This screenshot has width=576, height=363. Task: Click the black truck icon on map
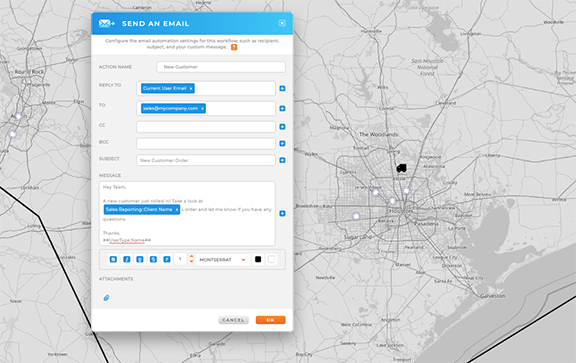click(402, 168)
